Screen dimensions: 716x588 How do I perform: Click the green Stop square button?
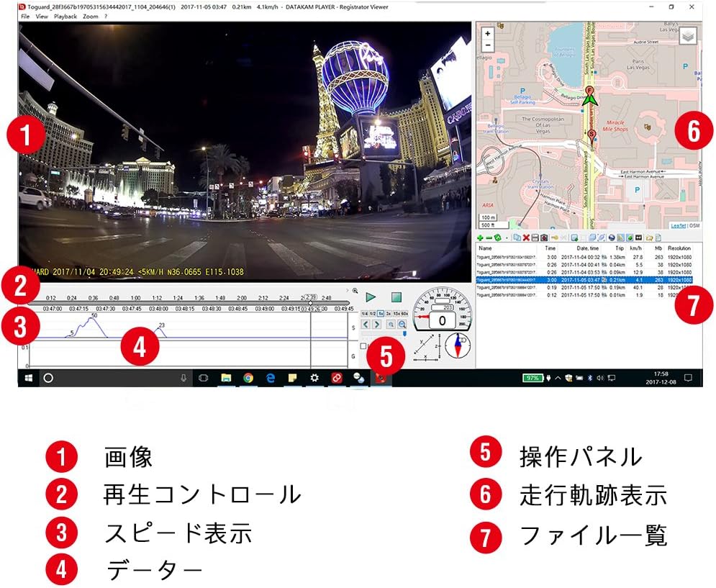click(x=395, y=297)
